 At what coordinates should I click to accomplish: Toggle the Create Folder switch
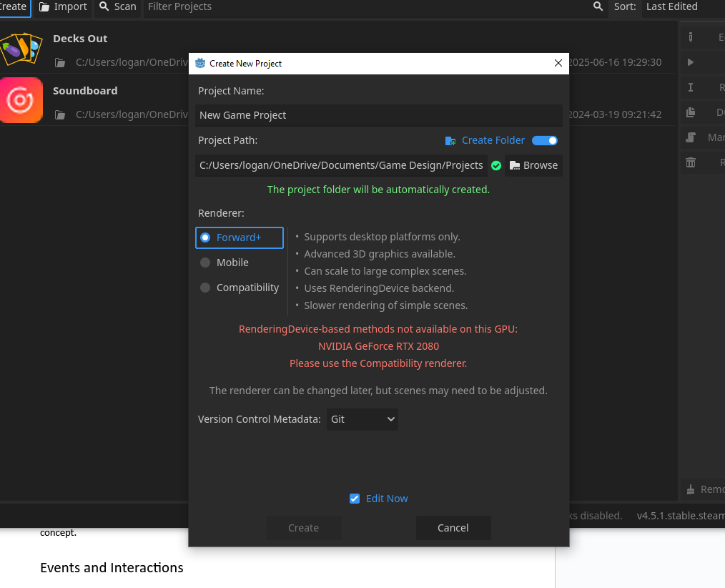point(545,140)
